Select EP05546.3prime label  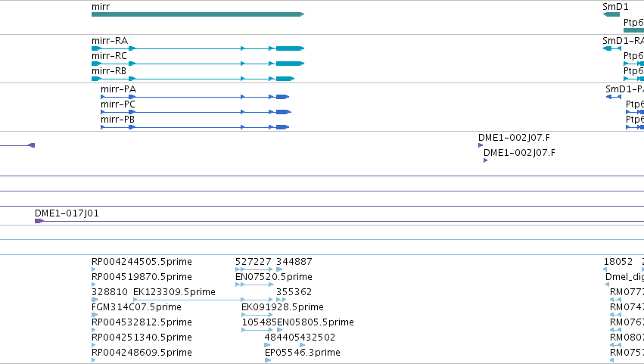302,353
